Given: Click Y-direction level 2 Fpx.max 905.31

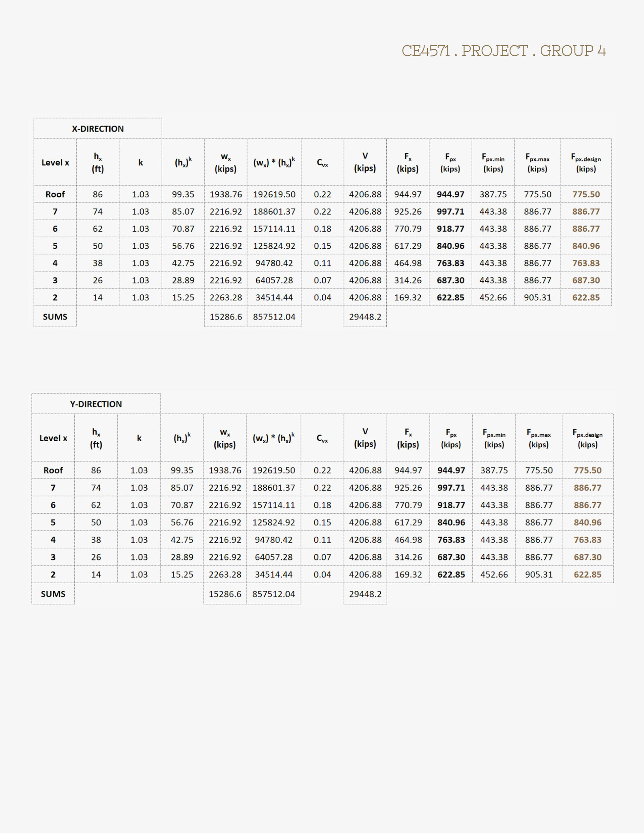Looking at the screenshot, I should tap(539, 574).
